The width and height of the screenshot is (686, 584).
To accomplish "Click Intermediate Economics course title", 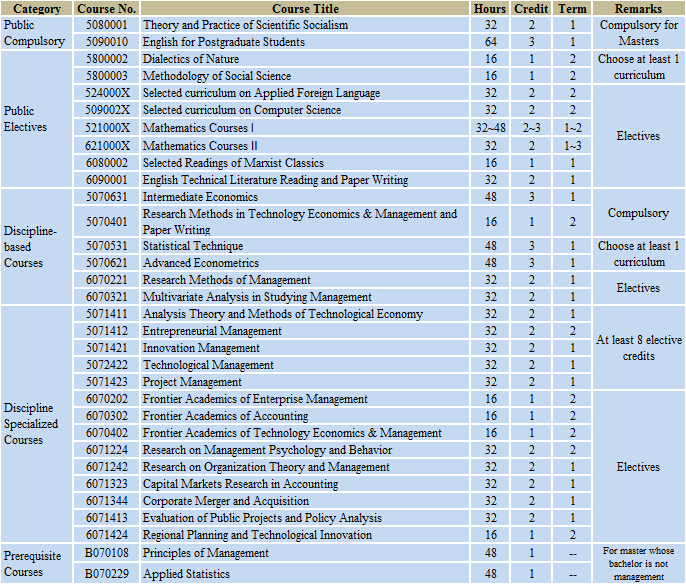I will tap(200, 197).
